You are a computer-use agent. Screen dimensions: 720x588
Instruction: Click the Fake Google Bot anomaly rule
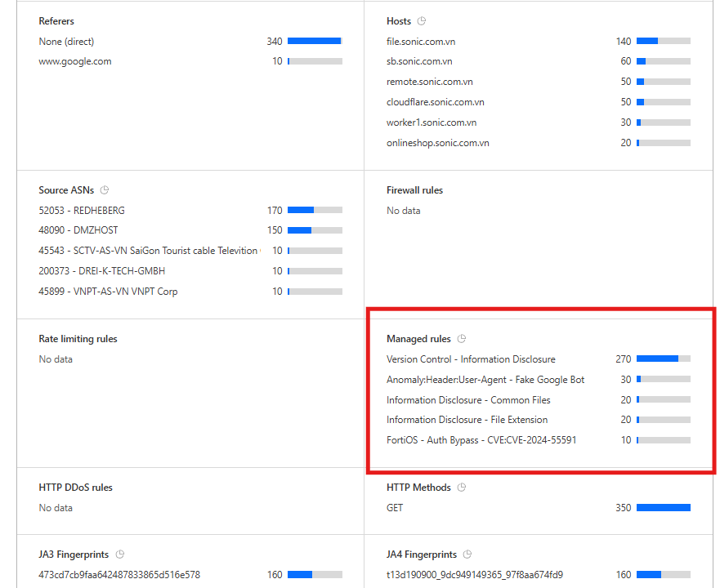485,380
